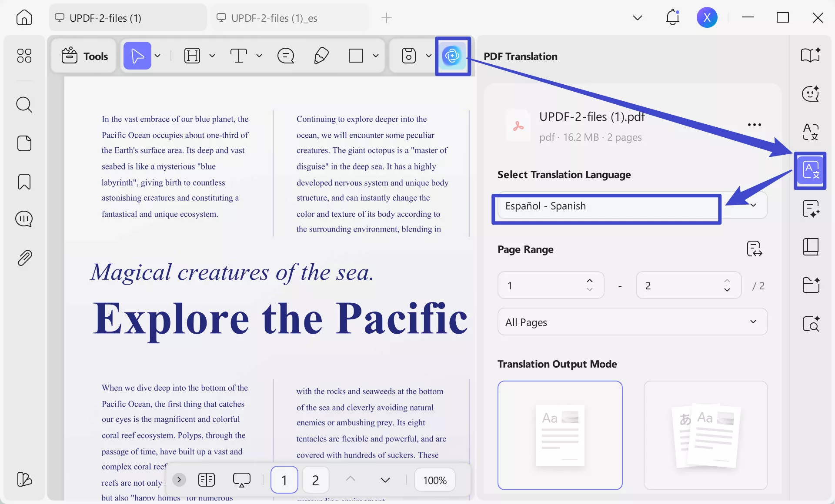
Task: Open more options for UPDF-2-files (1).pdf
Action: (754, 125)
